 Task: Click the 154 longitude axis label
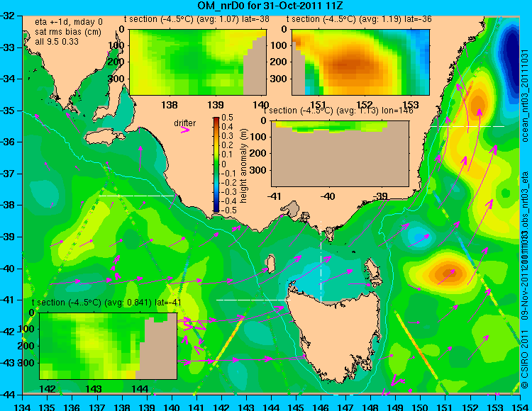click(519, 407)
